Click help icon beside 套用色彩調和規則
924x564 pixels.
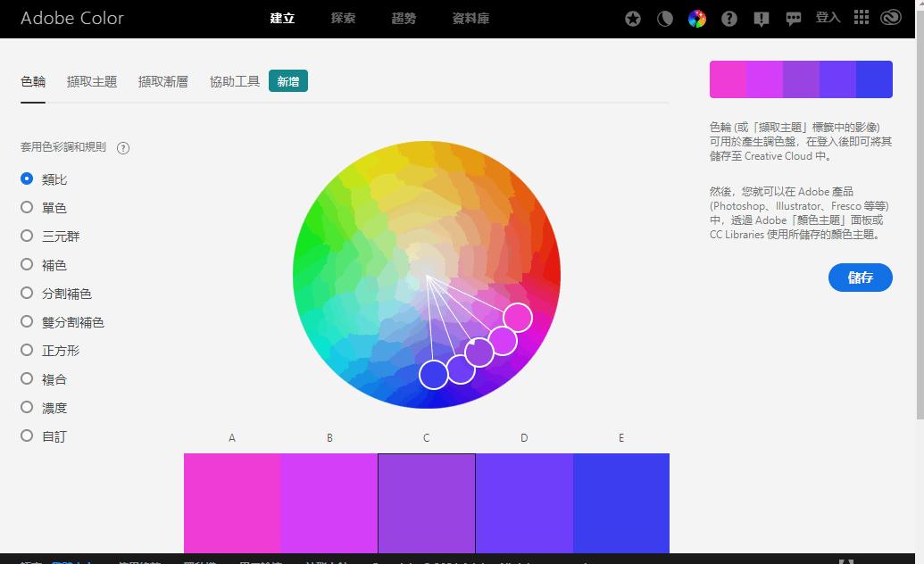click(123, 148)
